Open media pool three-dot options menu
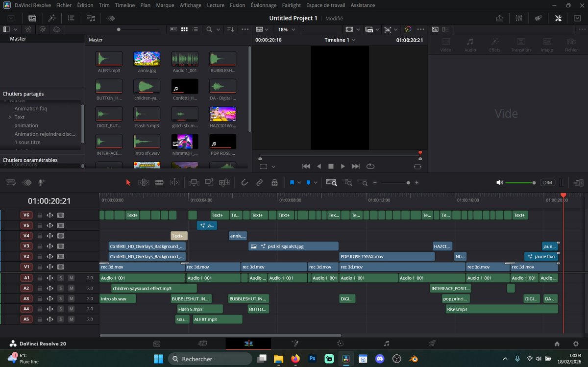588x367 pixels. point(245,29)
